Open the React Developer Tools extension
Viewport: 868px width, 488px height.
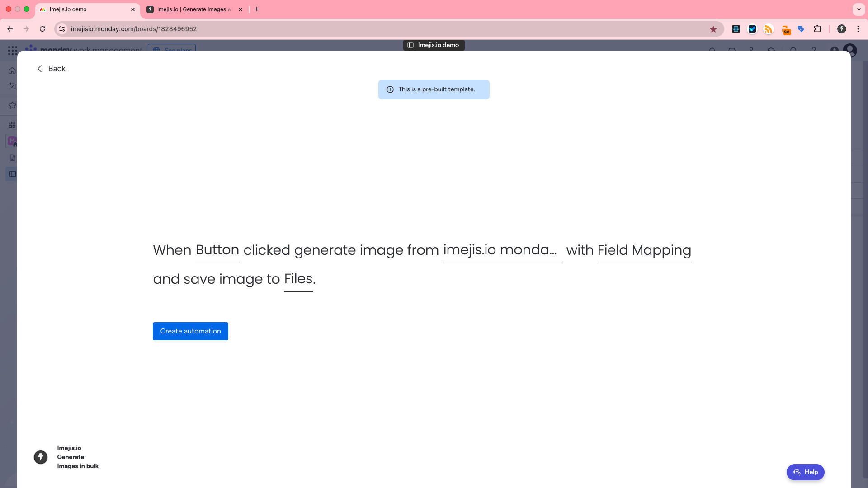point(736,29)
